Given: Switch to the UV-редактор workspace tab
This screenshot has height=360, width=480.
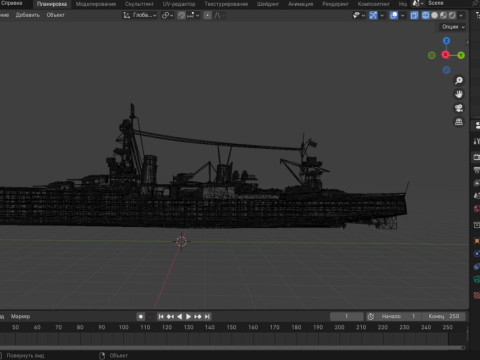Looking at the screenshot, I should click(179, 4).
